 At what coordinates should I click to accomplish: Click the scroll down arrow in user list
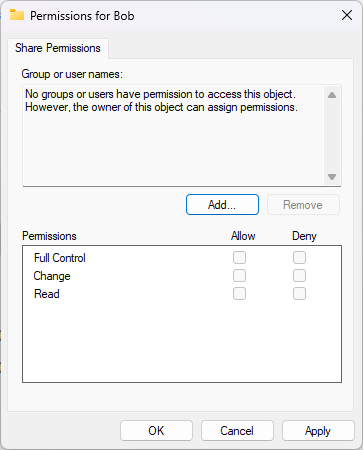332,177
